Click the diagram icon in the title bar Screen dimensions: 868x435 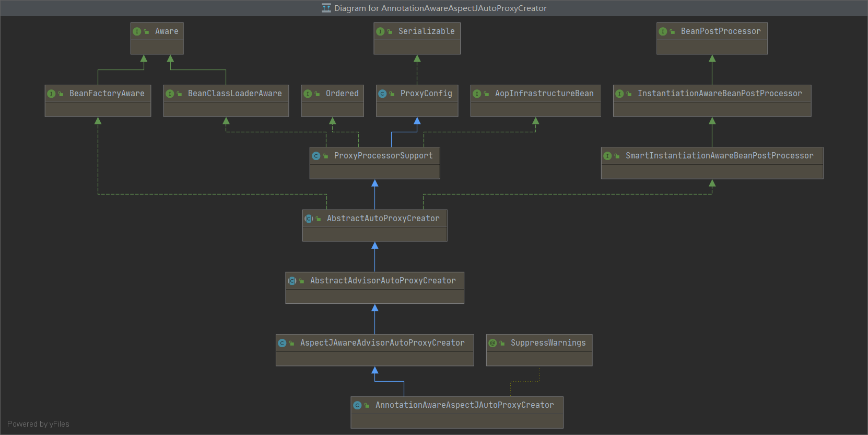tap(326, 8)
